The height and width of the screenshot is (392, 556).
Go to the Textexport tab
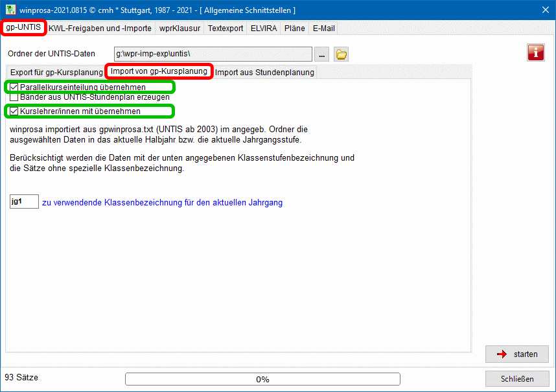coord(225,29)
